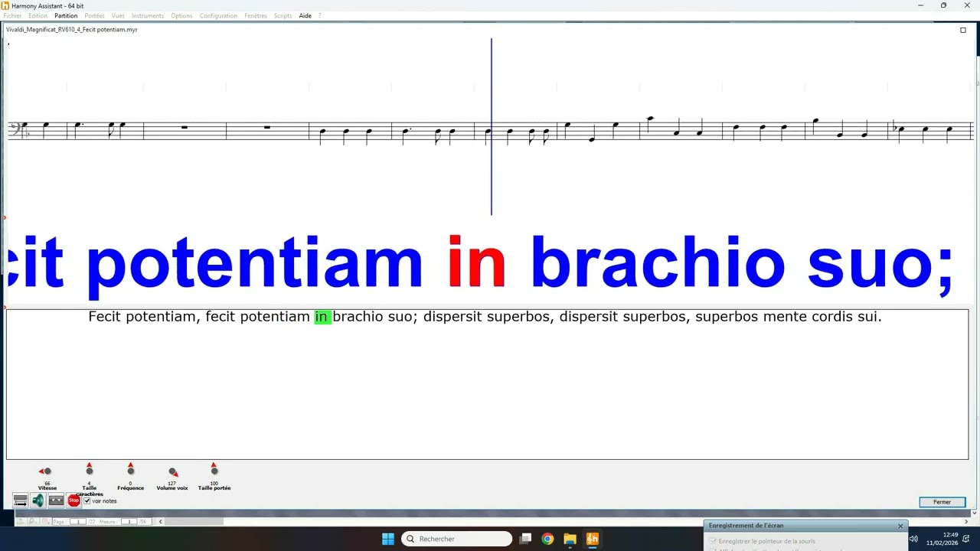The width and height of the screenshot is (980, 551).
Task: Click the magnifier zoom icon in status bar
Action: [32, 522]
